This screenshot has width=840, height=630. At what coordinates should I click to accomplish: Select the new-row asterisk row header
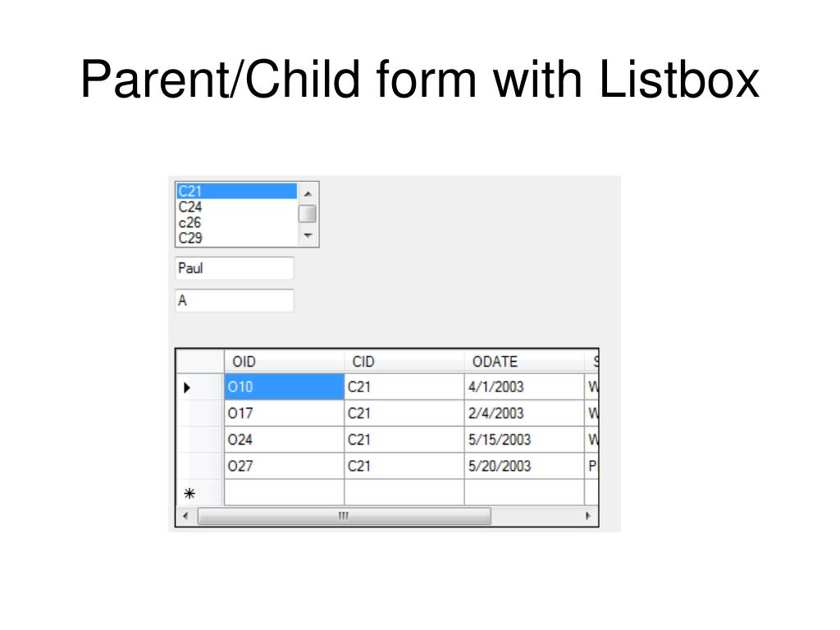pyautogui.click(x=200, y=493)
